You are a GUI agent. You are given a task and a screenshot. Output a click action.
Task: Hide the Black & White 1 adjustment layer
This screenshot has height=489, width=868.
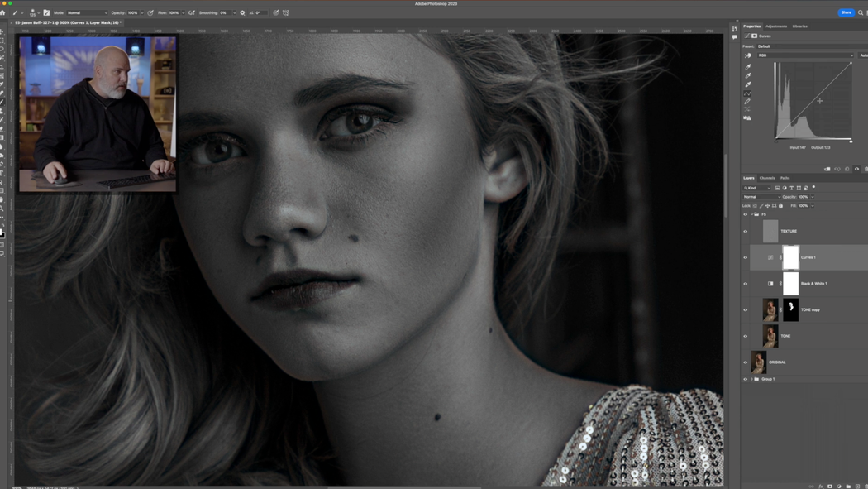[746, 284]
